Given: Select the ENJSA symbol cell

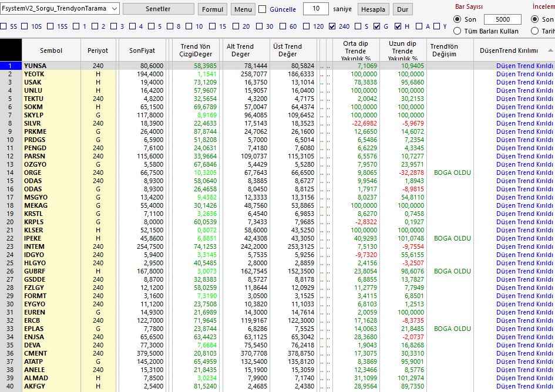Looking at the screenshot, I should [51, 337].
